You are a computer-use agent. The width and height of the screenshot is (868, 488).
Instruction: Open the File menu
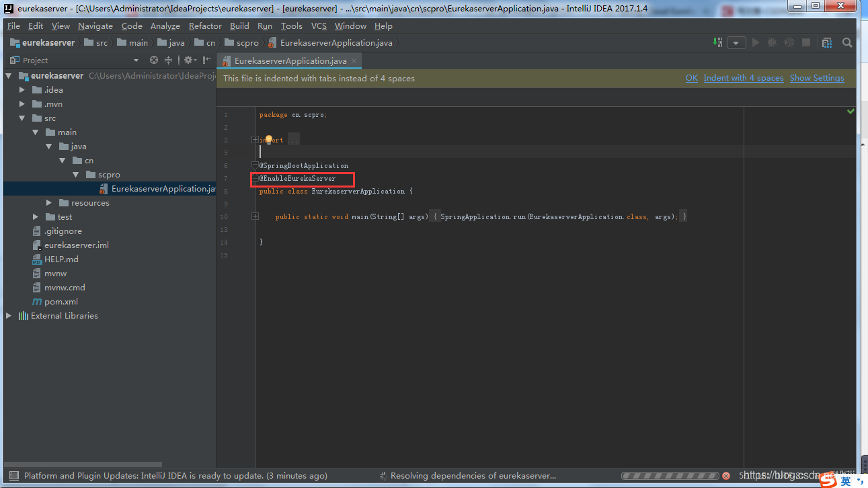[14, 26]
